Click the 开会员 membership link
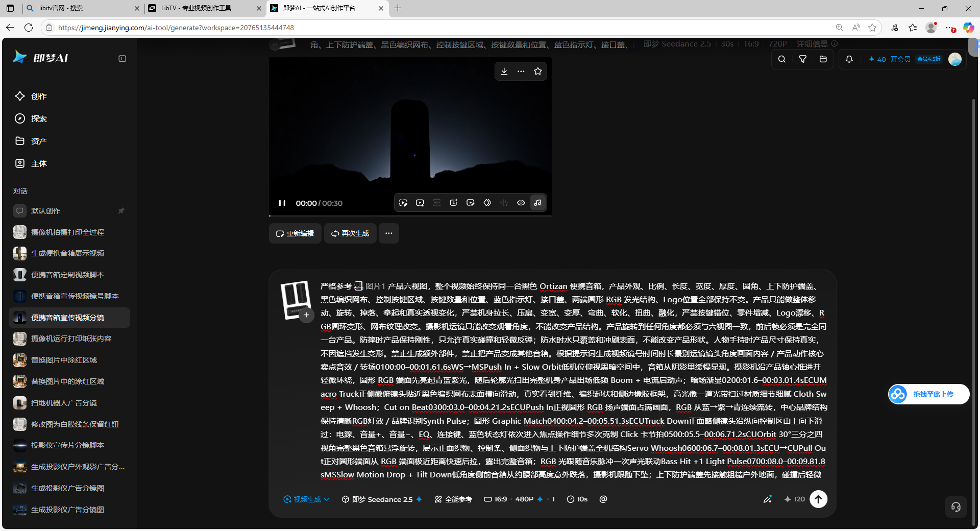The width and height of the screenshot is (980, 531). click(900, 59)
